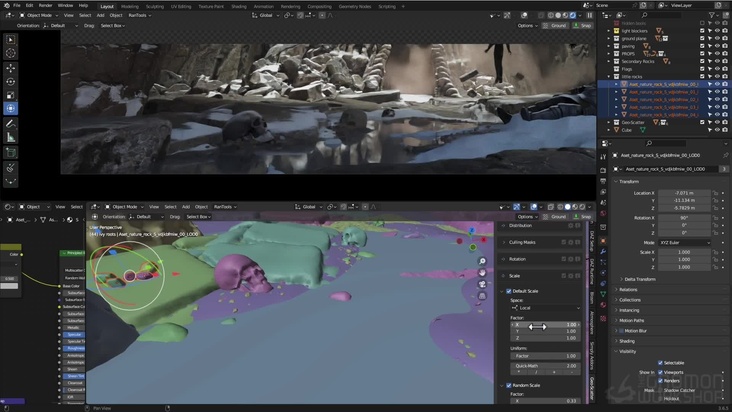Expand the Secondary Rocks collection
The height and width of the screenshot is (412, 732).
(x=609, y=61)
